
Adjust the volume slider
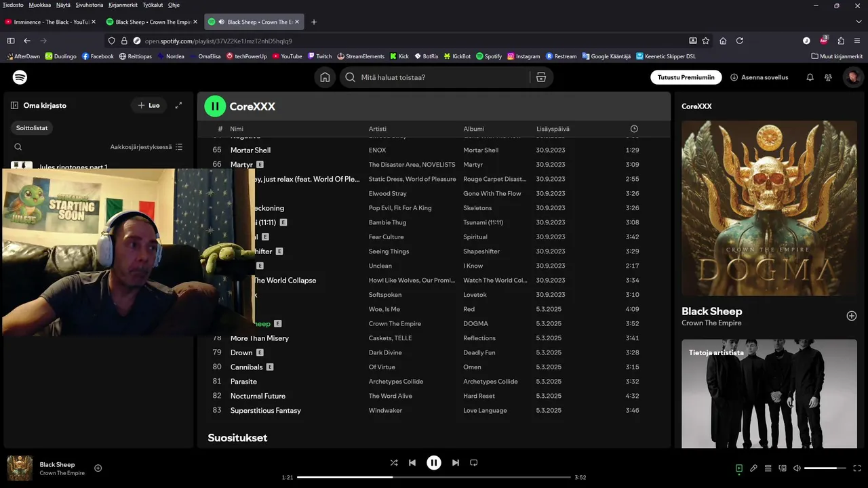point(825,468)
